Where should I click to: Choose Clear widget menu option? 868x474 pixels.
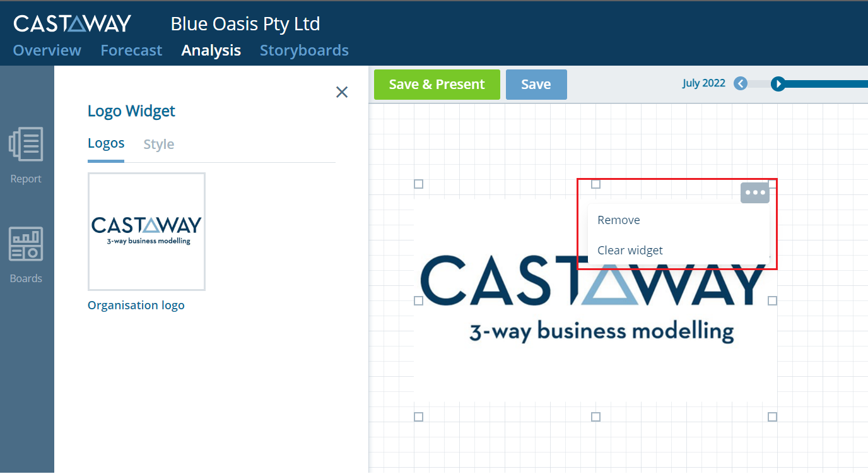point(630,251)
